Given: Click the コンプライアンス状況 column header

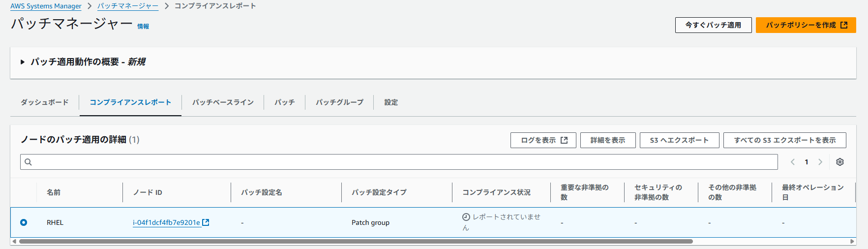Looking at the screenshot, I should tap(496, 192).
